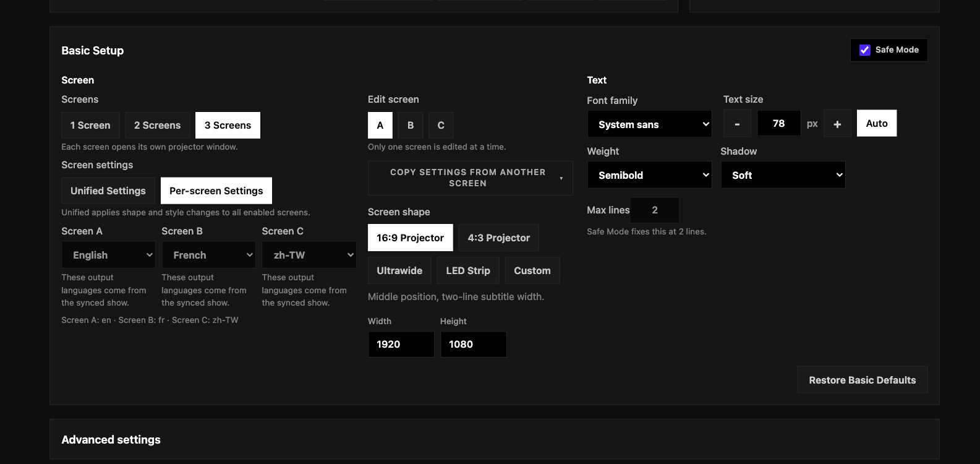Select the 1 Screen option
This screenshot has width=980, height=464.
90,125
